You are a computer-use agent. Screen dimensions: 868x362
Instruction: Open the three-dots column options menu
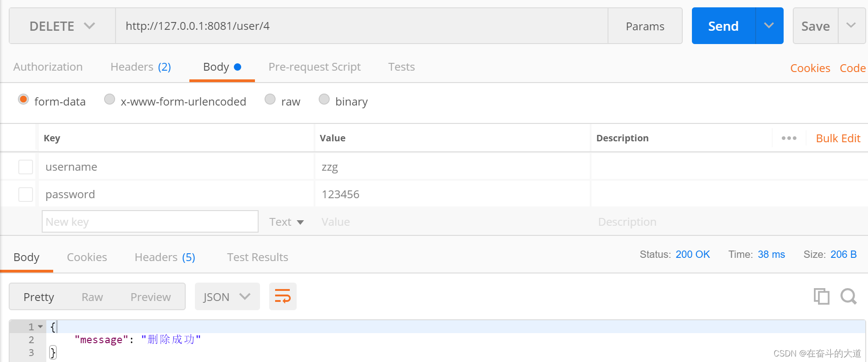pos(789,138)
